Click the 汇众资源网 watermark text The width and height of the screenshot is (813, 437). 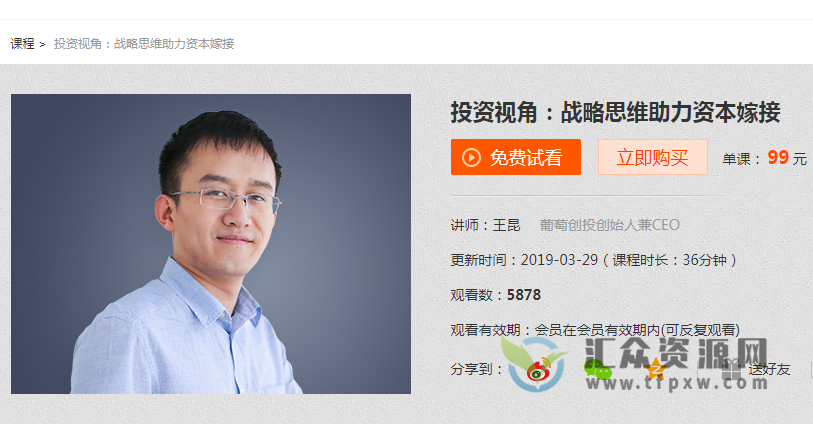point(676,354)
